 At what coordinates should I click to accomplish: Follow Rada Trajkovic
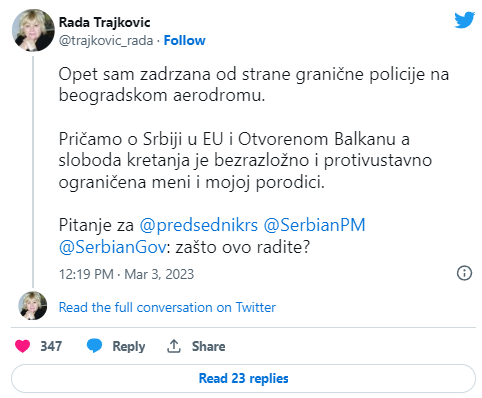(184, 40)
